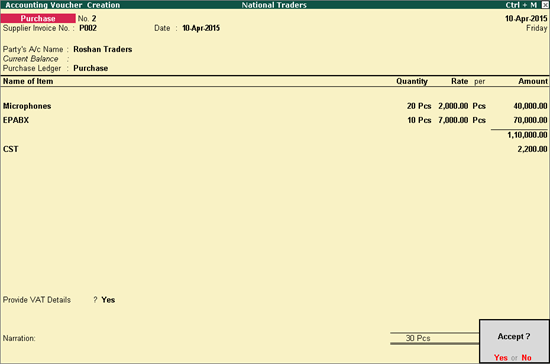This screenshot has width=550, height=364.
Task: Edit the CST amount 2,200.00
Action: click(x=532, y=149)
